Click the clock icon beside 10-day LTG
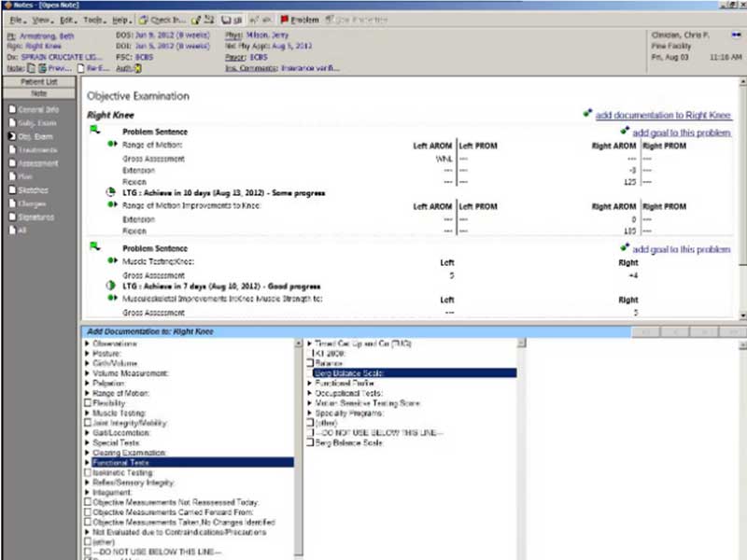 coord(110,192)
